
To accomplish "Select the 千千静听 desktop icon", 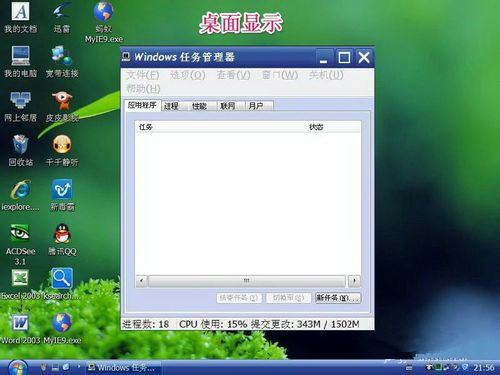I will click(x=62, y=151).
